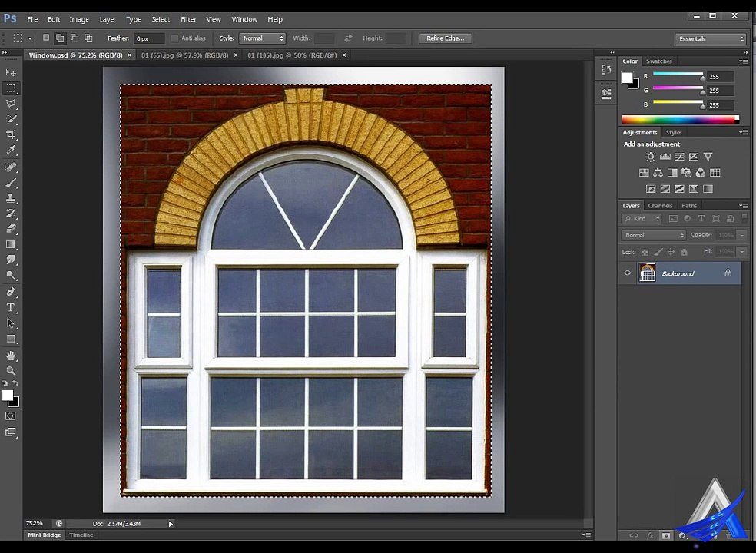Open the Style dropdown set to Normal
756x553 pixels.
click(262, 38)
